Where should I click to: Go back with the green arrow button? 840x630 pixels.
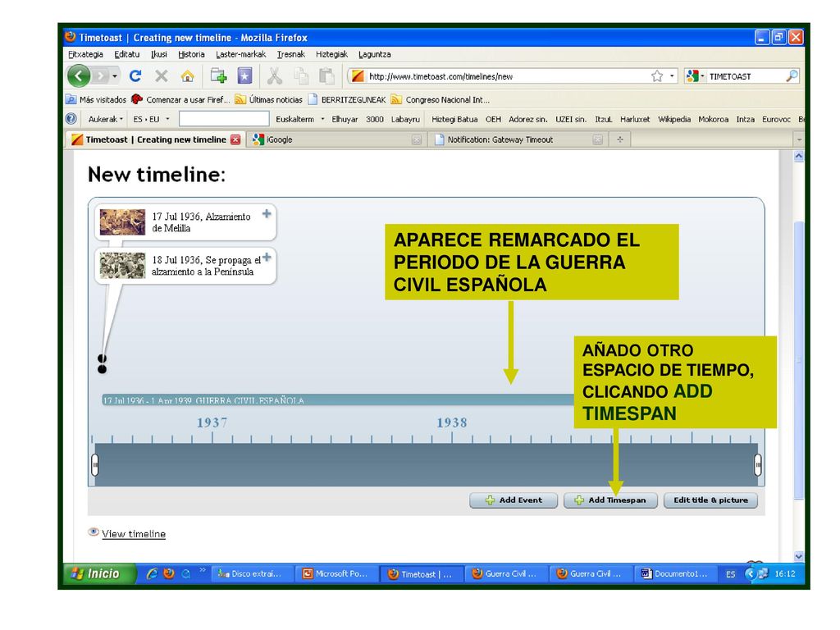(79, 76)
